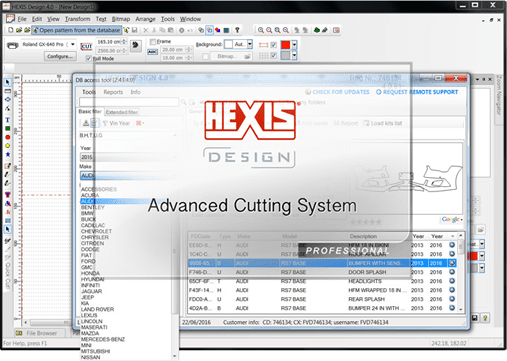Click the last zoom magnifier icon
The image size is (507, 361).
point(286,30)
